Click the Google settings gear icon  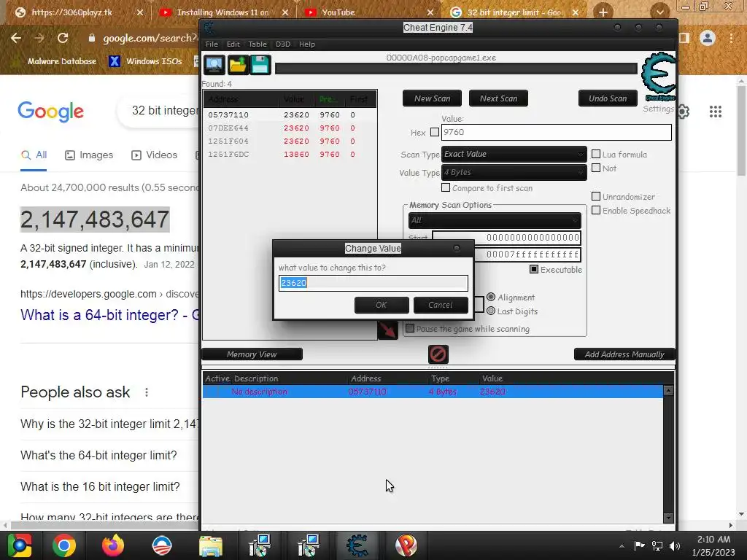click(x=683, y=112)
